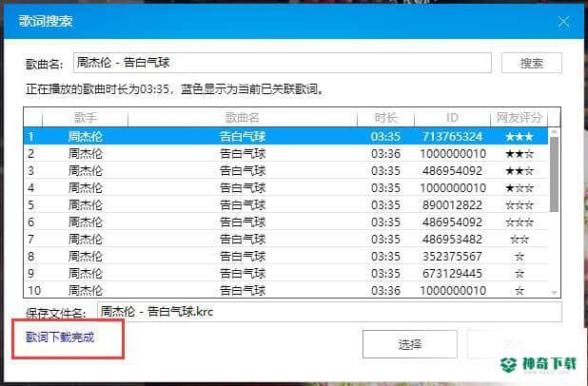Sort by 网友评分 column header
Viewport: 588px width, 386px height.
519,118
